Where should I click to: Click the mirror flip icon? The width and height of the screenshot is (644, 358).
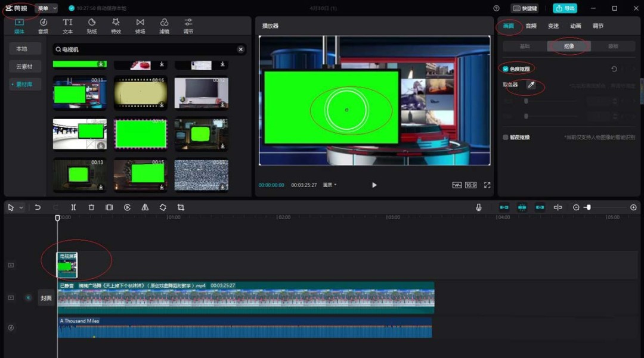(x=145, y=207)
